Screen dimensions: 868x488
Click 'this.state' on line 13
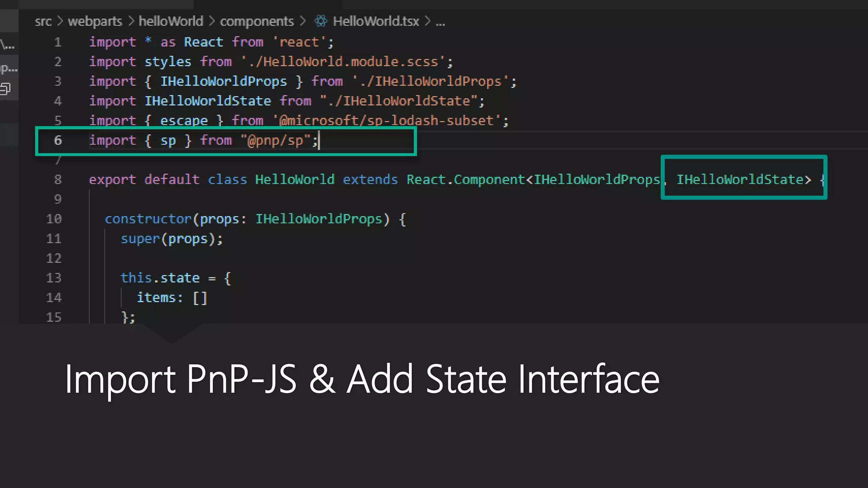(160, 278)
